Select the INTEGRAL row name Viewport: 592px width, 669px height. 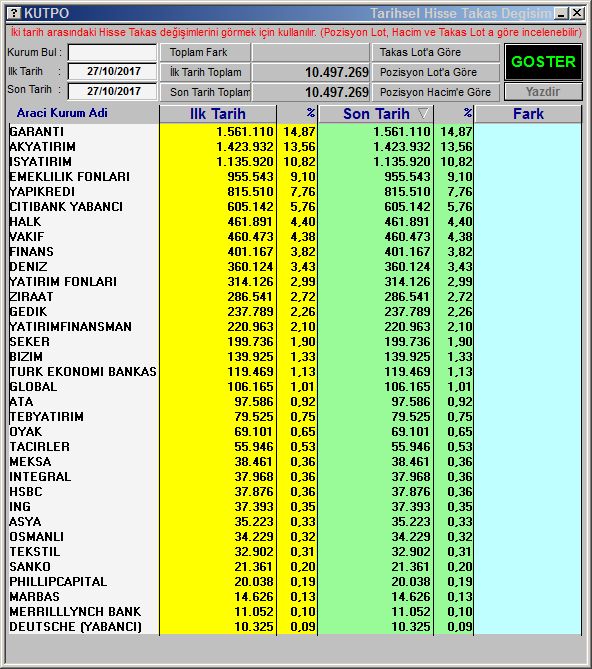[x=41, y=477]
